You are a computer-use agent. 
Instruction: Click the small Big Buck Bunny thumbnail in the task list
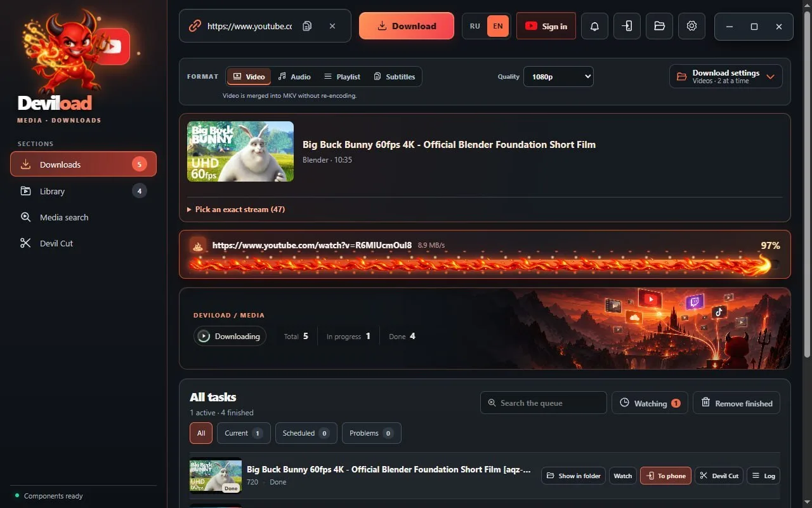coord(216,476)
